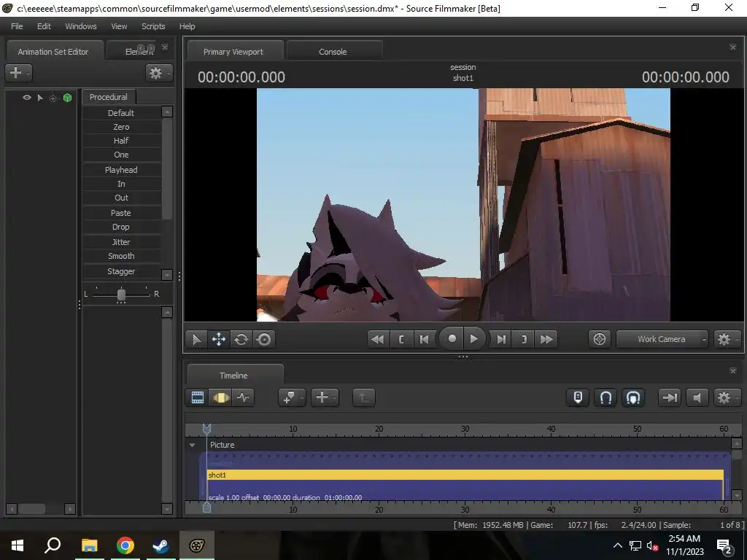Play the session in viewport
Image resolution: width=747 pixels, height=560 pixels.
pos(473,338)
